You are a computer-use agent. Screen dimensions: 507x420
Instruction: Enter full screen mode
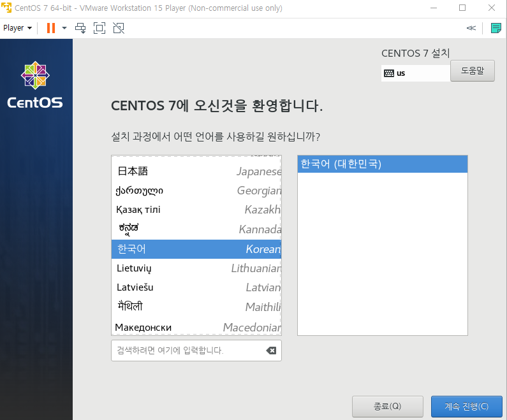[x=99, y=28]
